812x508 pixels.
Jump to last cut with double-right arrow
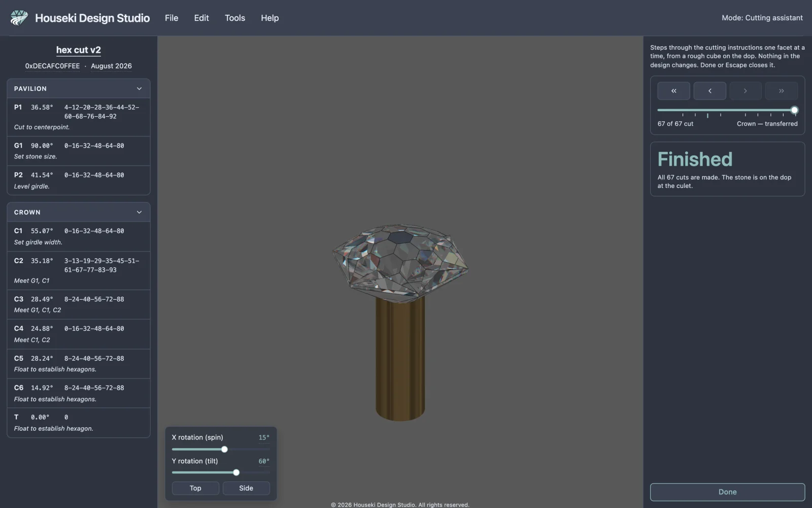(x=782, y=91)
